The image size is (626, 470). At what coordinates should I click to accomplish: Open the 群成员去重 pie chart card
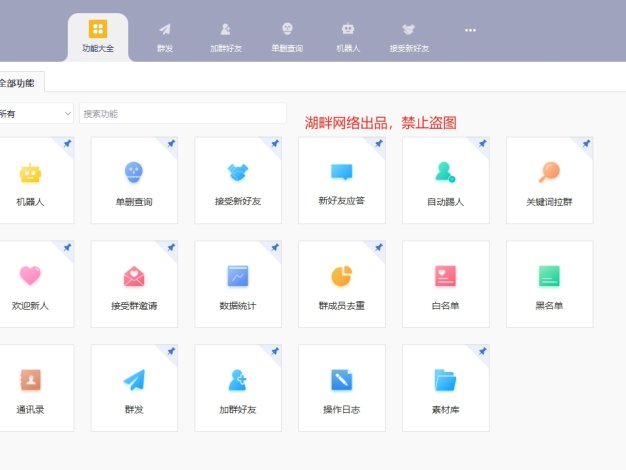342,284
